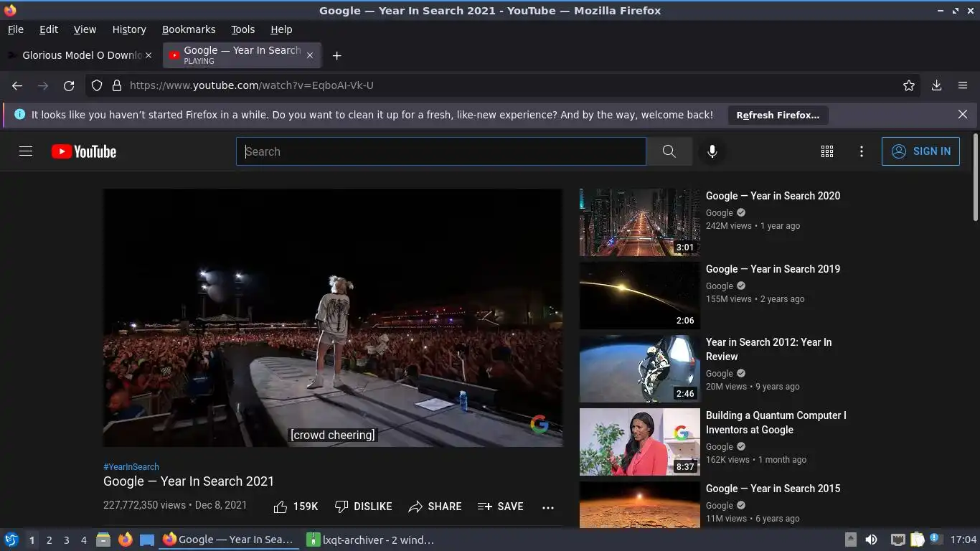This screenshot has width=980, height=551.
Task: Open the Edit menu
Action: [x=49, y=29]
